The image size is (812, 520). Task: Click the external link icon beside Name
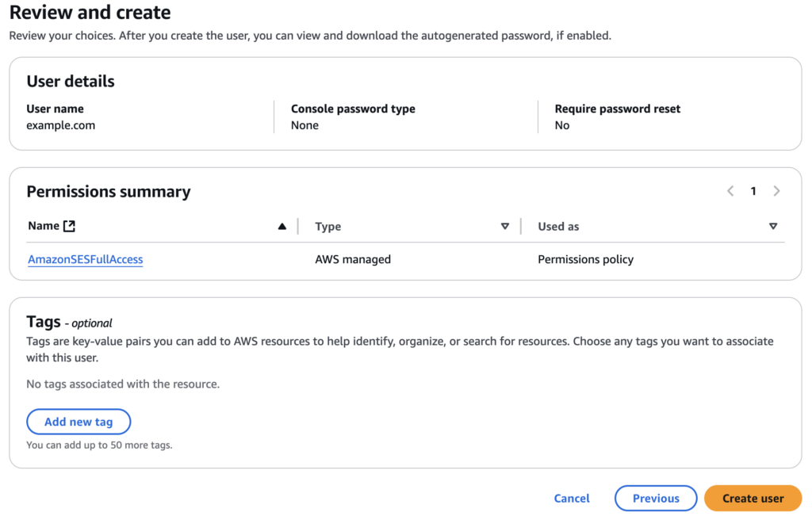pos(69,226)
